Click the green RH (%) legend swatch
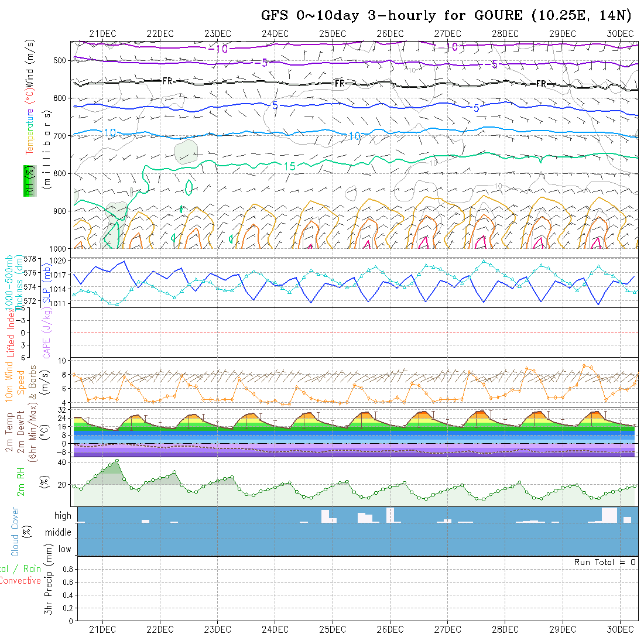The image size is (644, 644). pyautogui.click(x=29, y=180)
